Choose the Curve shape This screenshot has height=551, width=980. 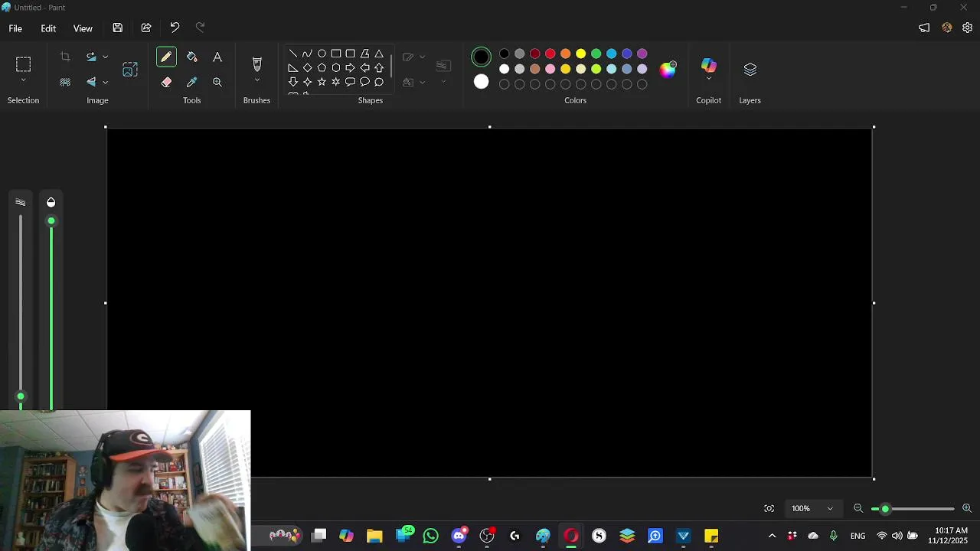point(307,54)
